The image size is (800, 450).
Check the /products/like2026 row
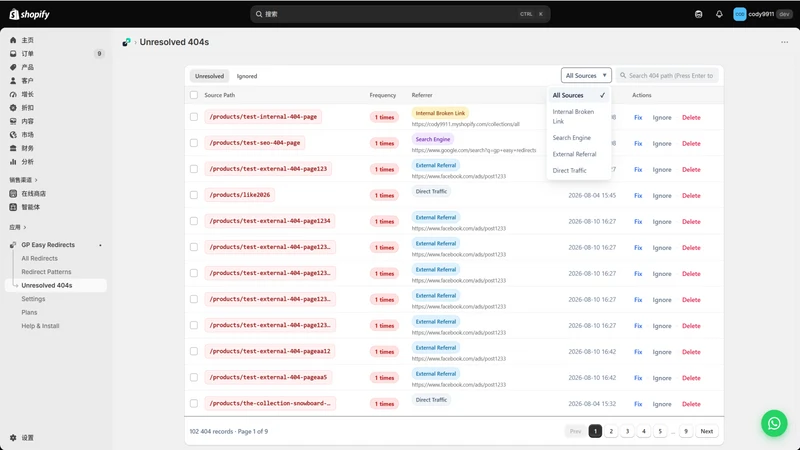click(x=194, y=195)
